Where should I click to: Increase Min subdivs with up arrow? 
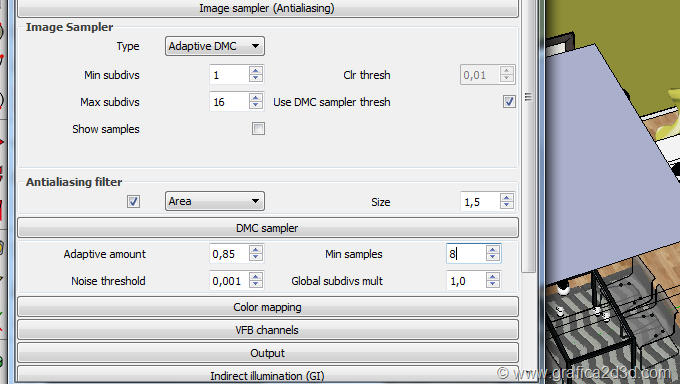pyautogui.click(x=255, y=71)
